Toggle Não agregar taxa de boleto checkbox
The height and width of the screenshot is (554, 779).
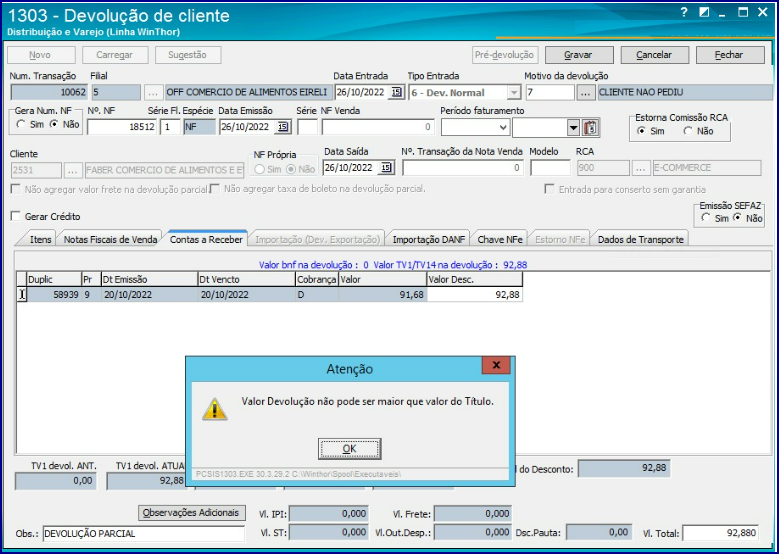click(215, 189)
